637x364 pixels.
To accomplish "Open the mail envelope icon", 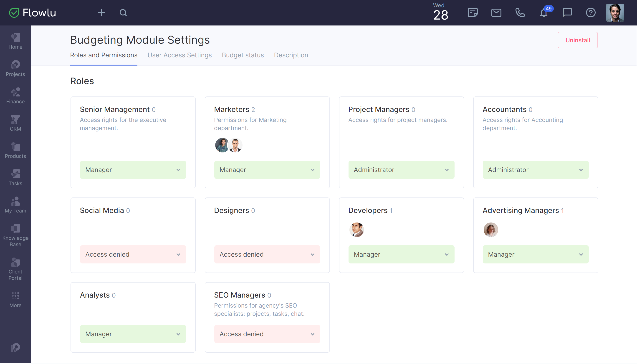I will pos(496,13).
